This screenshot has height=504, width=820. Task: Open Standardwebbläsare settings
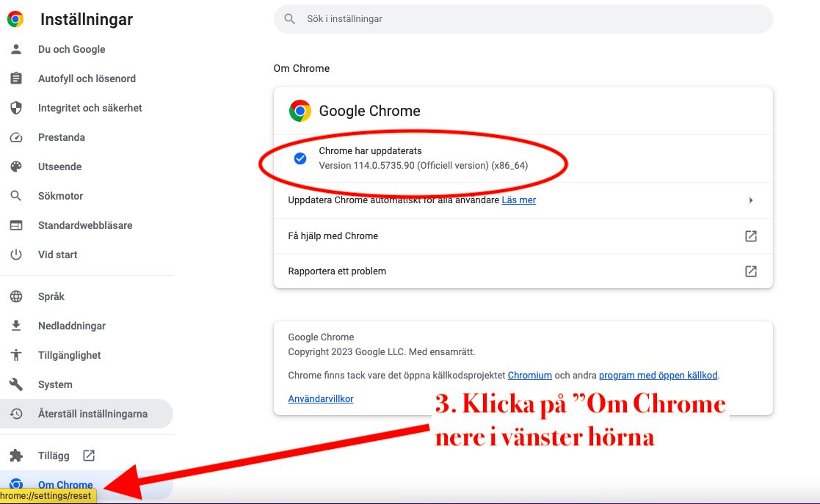(x=85, y=225)
